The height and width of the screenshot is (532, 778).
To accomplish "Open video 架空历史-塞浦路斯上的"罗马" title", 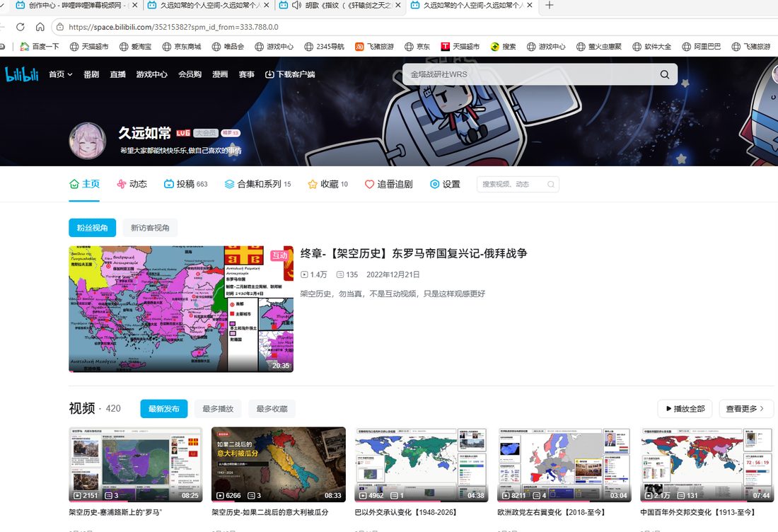I will tap(115, 512).
